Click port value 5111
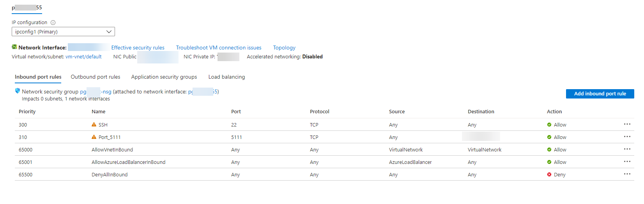 pos(237,137)
